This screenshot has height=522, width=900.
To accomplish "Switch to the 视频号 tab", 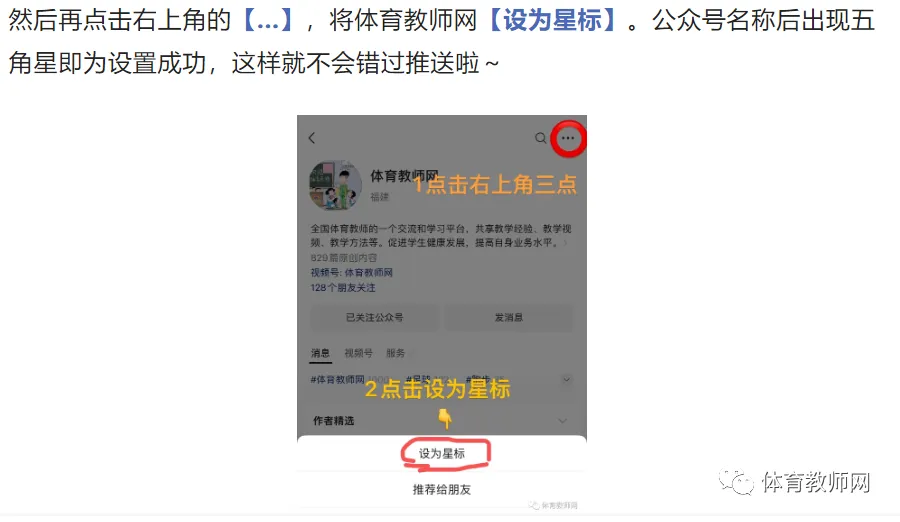I will [x=358, y=353].
